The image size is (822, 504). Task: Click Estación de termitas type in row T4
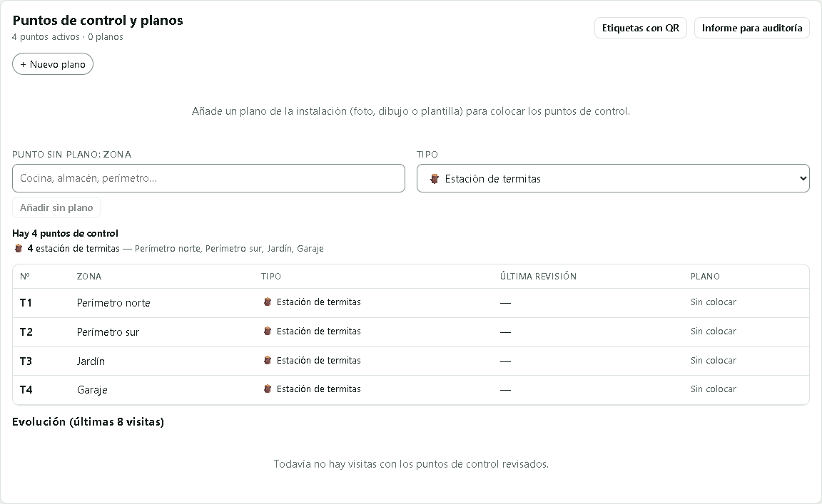point(319,389)
